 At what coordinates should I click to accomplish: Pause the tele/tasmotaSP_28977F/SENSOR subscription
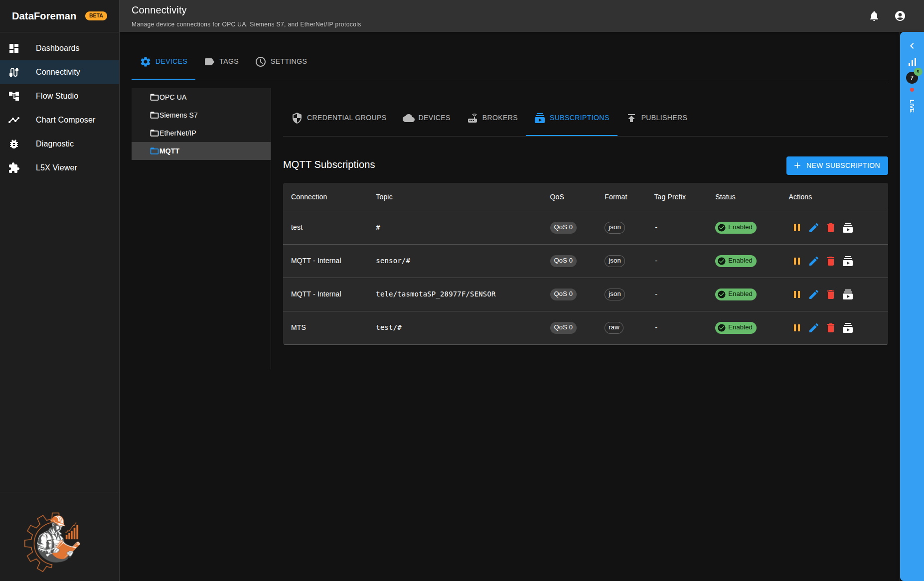[797, 294]
